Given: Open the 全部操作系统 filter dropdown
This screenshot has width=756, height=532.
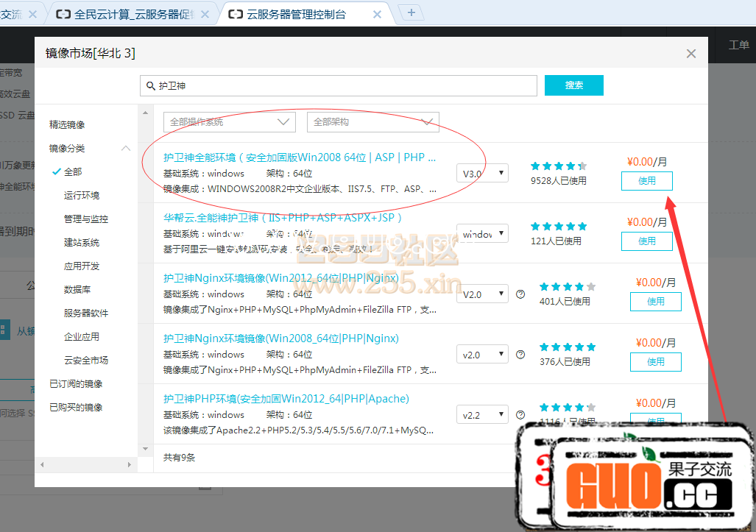Looking at the screenshot, I should point(229,122).
